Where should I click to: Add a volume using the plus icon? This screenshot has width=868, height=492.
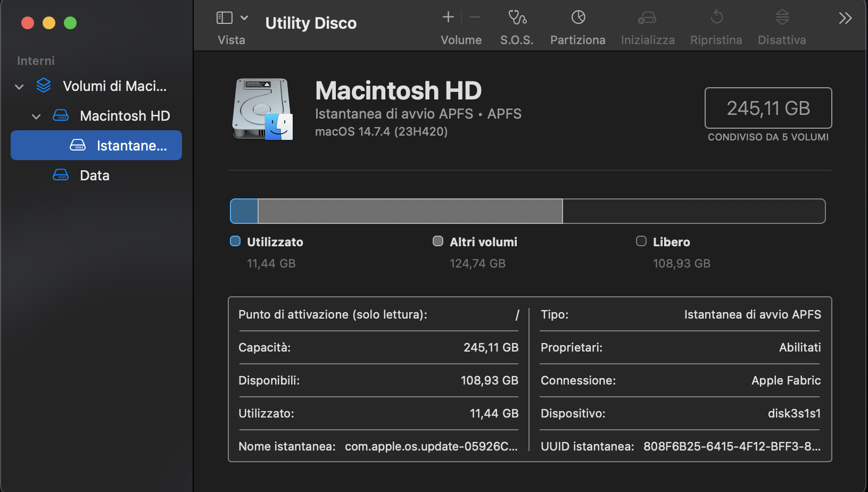point(448,16)
